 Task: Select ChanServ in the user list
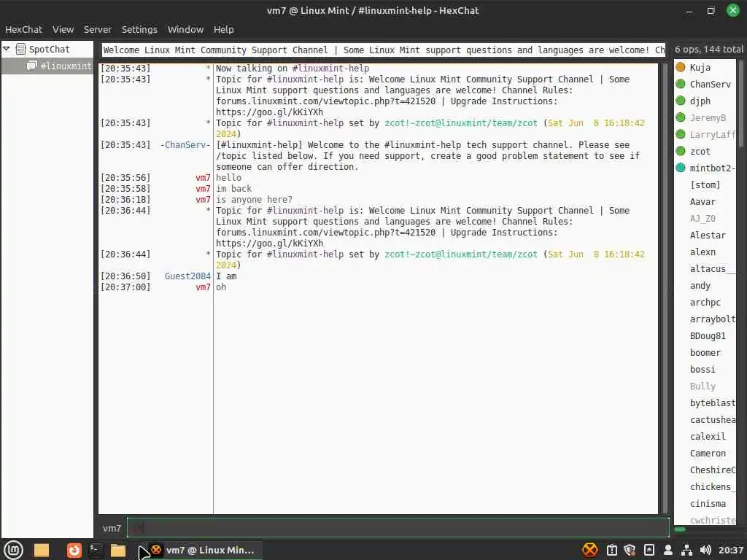(710, 85)
